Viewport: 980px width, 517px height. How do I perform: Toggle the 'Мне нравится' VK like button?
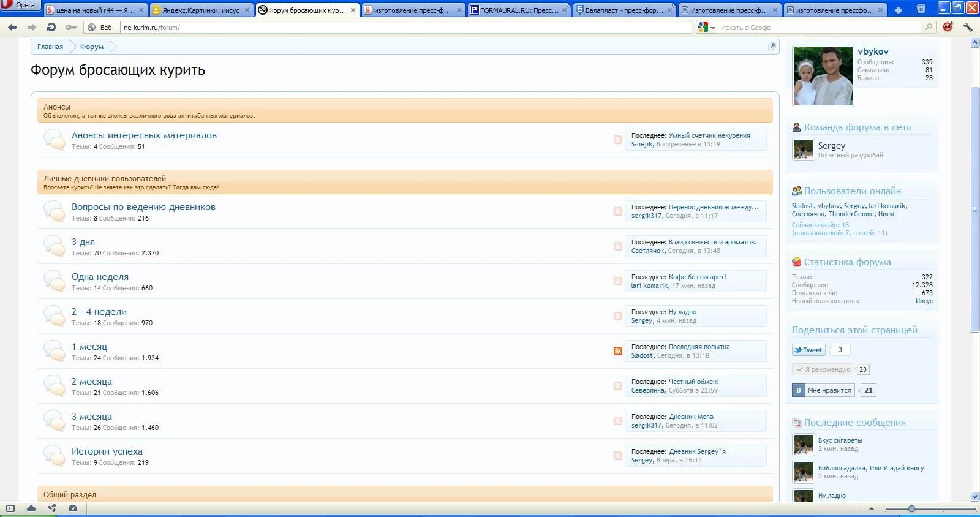pos(823,390)
